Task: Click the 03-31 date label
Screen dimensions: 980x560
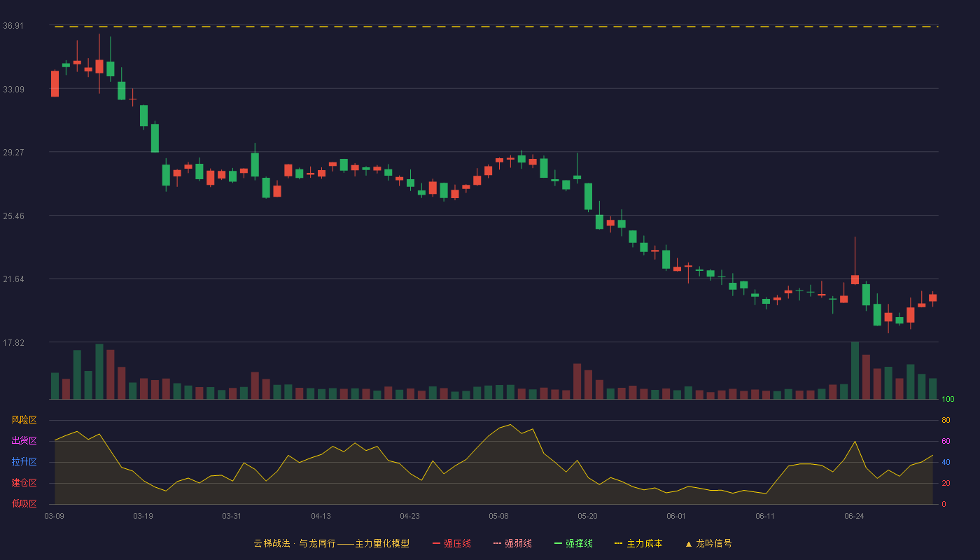Action: pyautogui.click(x=232, y=516)
